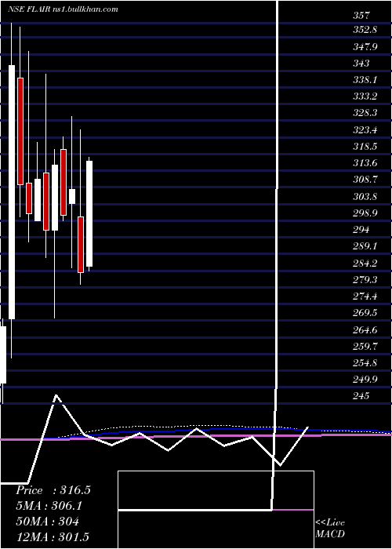
Task: Click the 264.6 price axis label
Action: [365, 329]
